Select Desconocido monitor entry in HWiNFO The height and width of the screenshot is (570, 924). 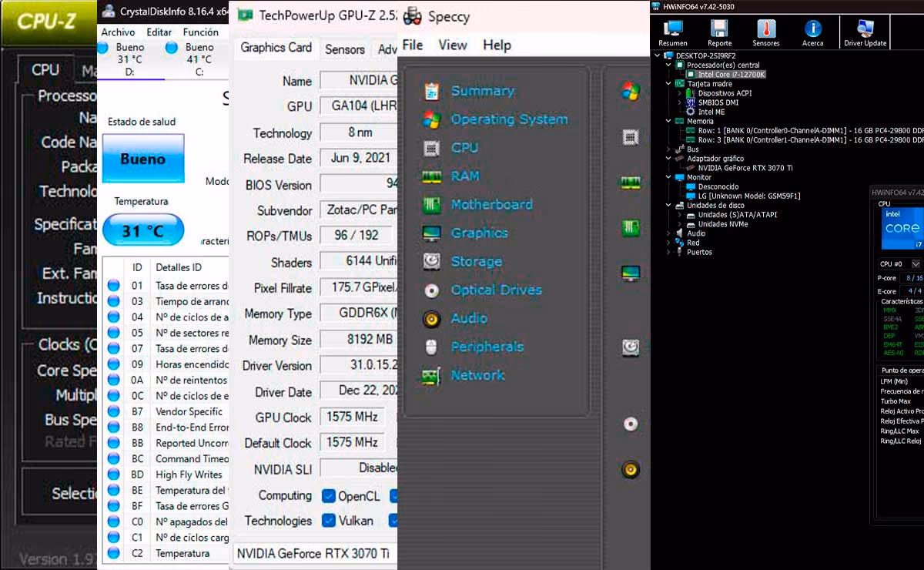pos(718,186)
